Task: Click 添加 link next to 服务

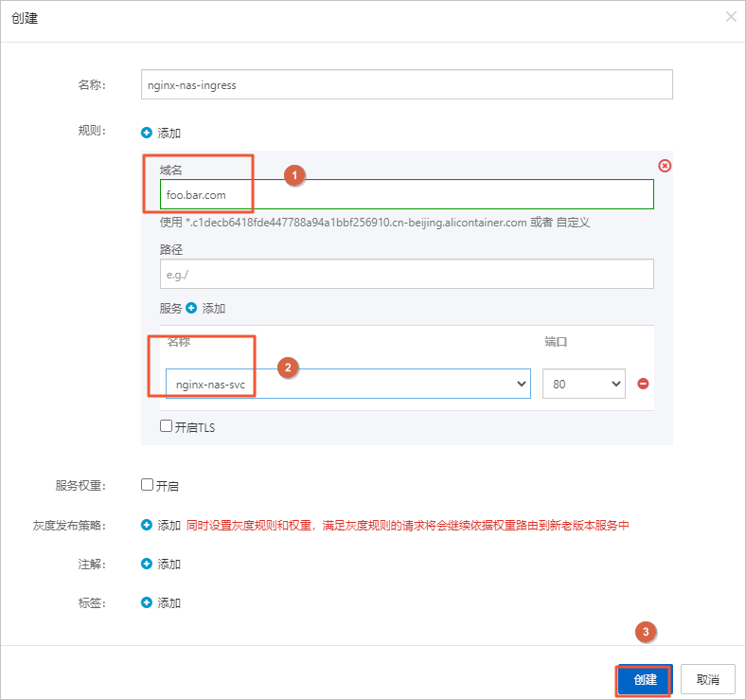Action: click(x=214, y=309)
